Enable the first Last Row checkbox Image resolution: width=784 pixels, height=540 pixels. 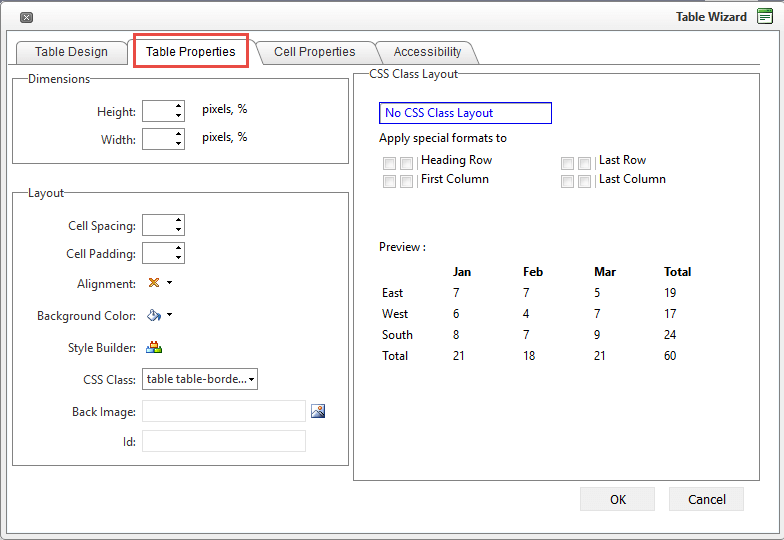pyautogui.click(x=567, y=163)
